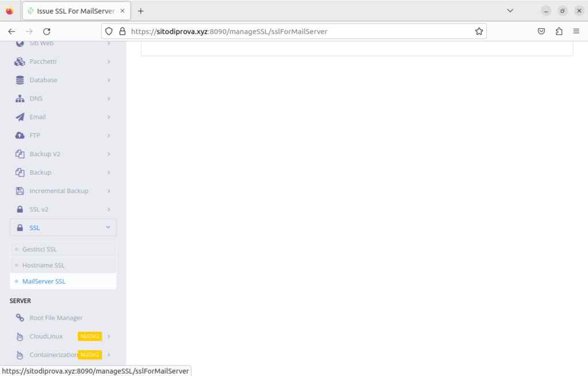Viewport: 588px width, 376px height.
Task: Open Gestisci SSL submenu item
Action: (x=63, y=249)
